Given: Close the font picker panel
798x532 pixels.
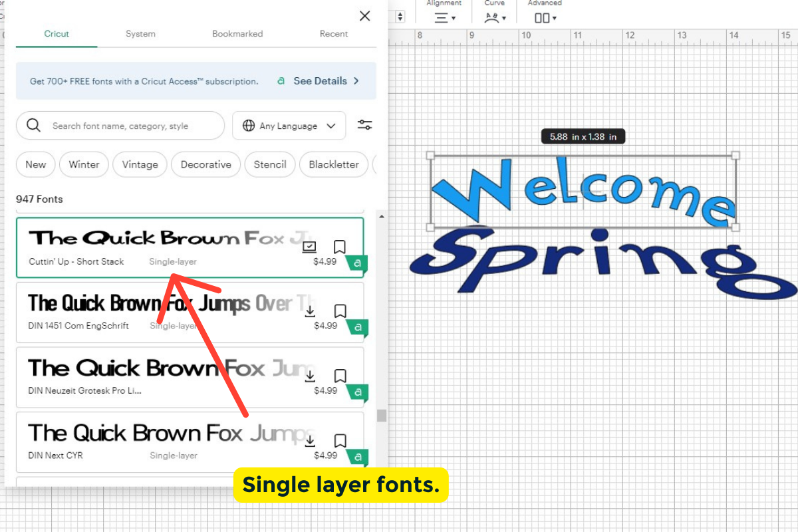Looking at the screenshot, I should 364,16.
